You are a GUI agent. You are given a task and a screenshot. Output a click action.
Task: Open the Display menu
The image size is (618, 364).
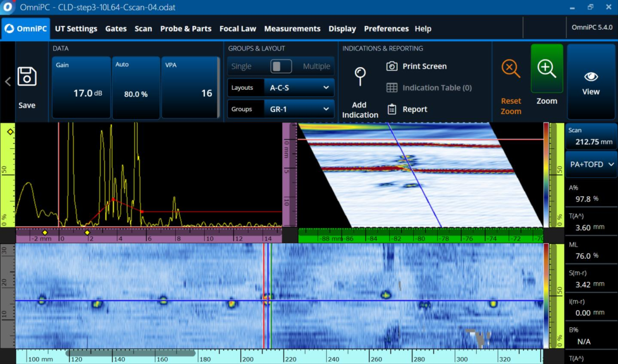coord(342,29)
